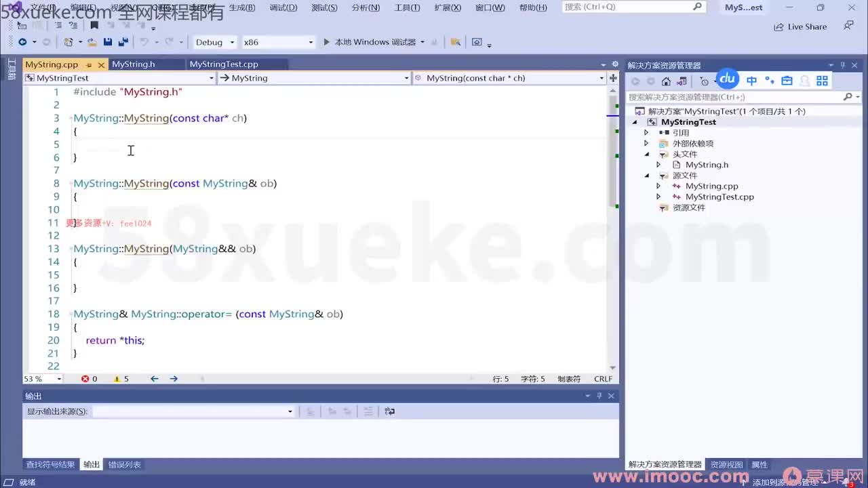Image resolution: width=868 pixels, height=488 pixels.
Task: Pin the MyString.cpp tab
Action: point(88,64)
